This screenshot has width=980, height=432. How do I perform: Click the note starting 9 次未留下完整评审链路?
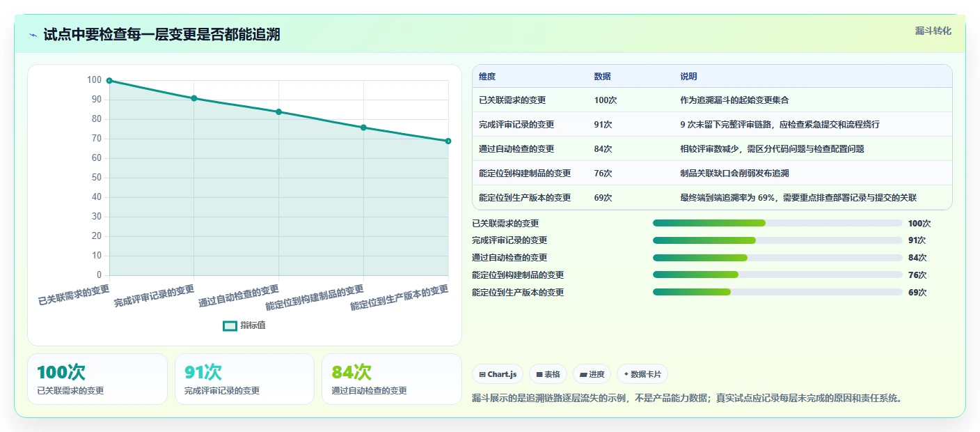(780, 125)
